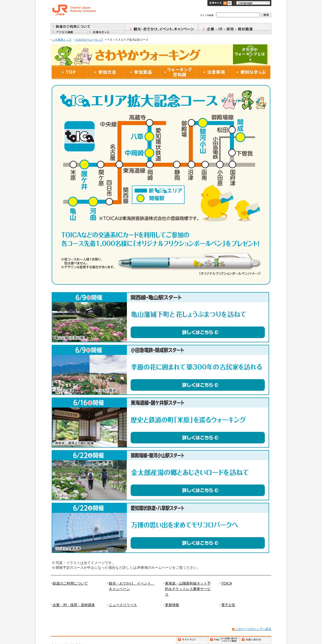Open the サイトマップ footer button

pos(192,639)
